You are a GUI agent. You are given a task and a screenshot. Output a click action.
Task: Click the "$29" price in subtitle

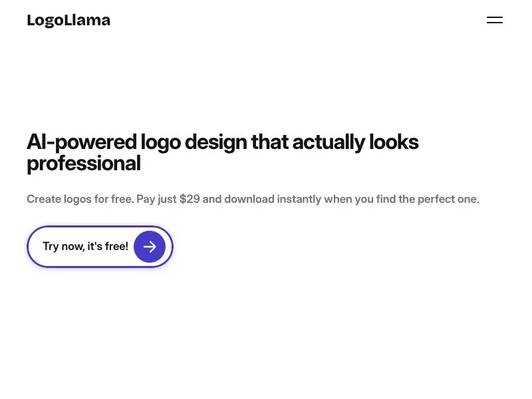coord(190,199)
